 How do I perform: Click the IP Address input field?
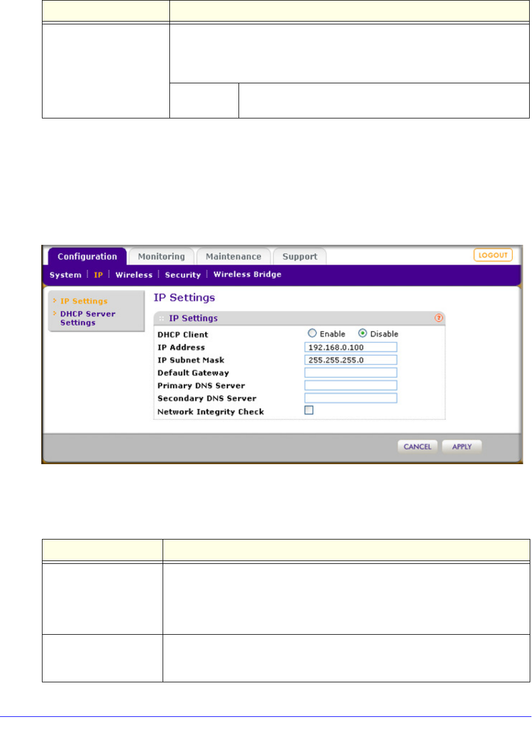click(x=351, y=347)
